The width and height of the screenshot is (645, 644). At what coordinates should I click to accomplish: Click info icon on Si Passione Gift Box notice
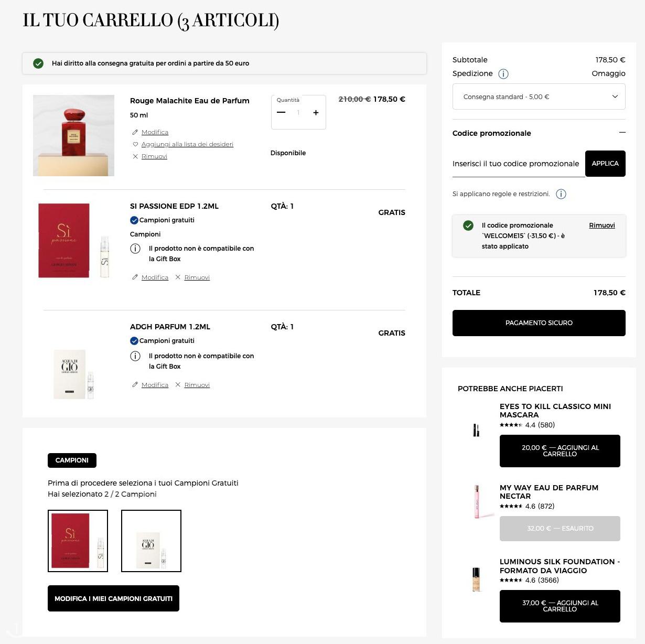[135, 249]
